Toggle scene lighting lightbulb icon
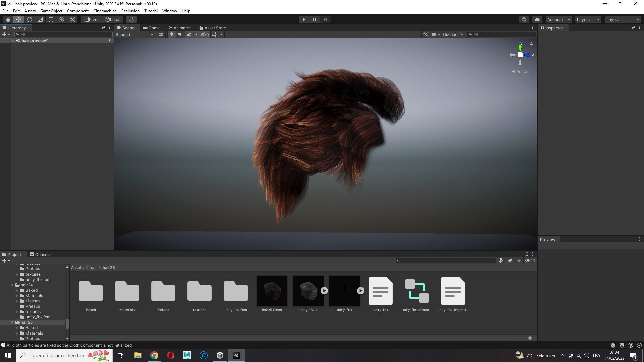Image resolution: width=644 pixels, height=362 pixels. tap(172, 34)
